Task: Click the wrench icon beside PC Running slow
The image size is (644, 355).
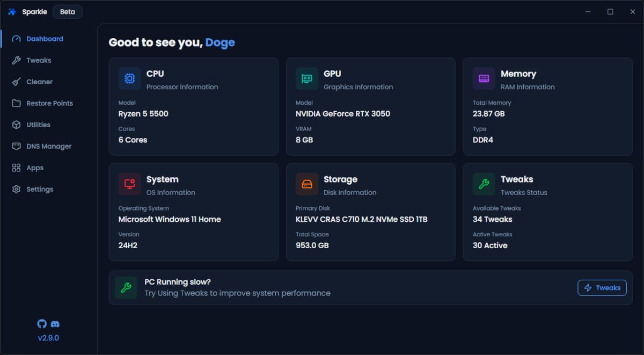Action: [126, 288]
